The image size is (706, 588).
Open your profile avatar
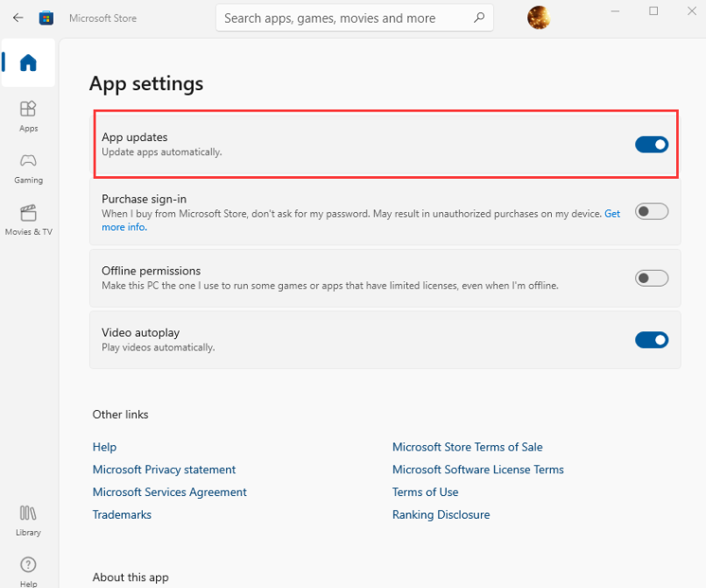[x=538, y=18]
